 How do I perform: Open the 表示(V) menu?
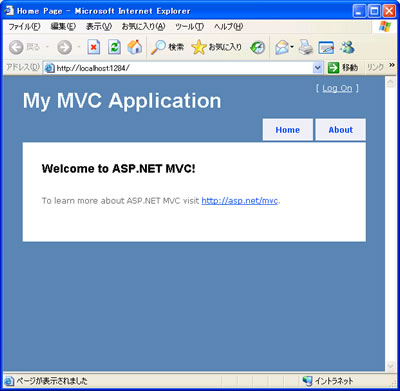click(99, 27)
